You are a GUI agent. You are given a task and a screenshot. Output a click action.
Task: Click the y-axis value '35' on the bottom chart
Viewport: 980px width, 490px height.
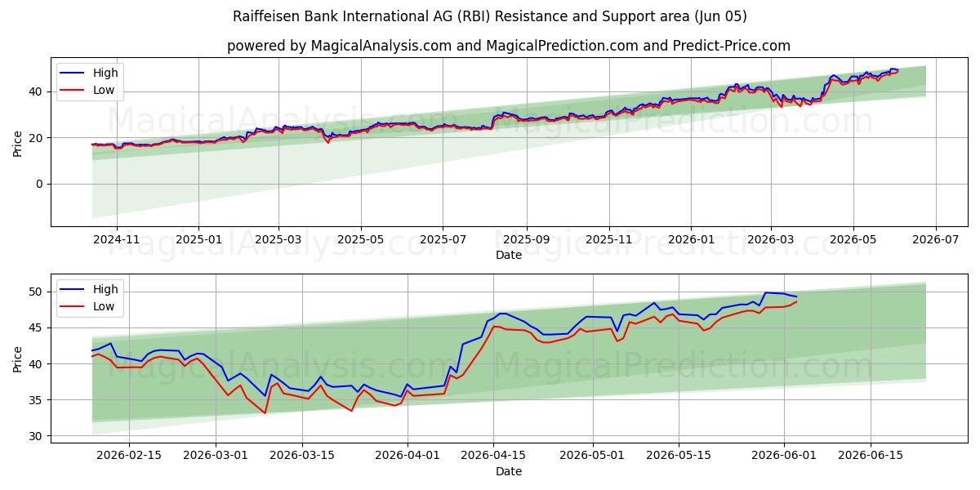click(x=38, y=400)
